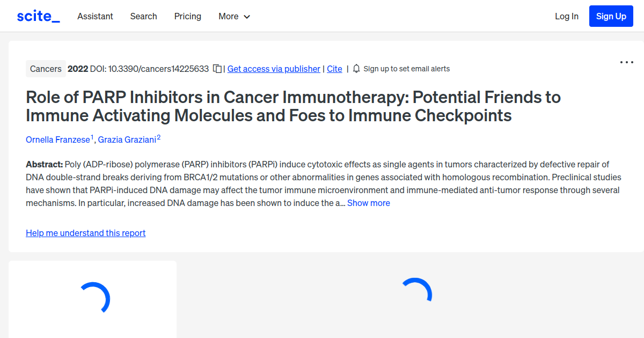Click the Cite link

pyautogui.click(x=334, y=69)
